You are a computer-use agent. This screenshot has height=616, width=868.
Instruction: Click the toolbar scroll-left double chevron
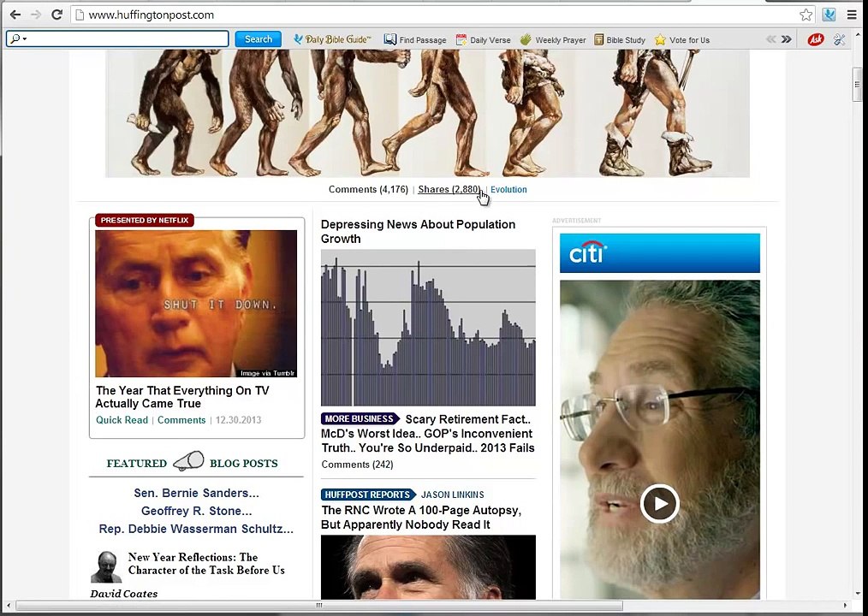pos(770,39)
